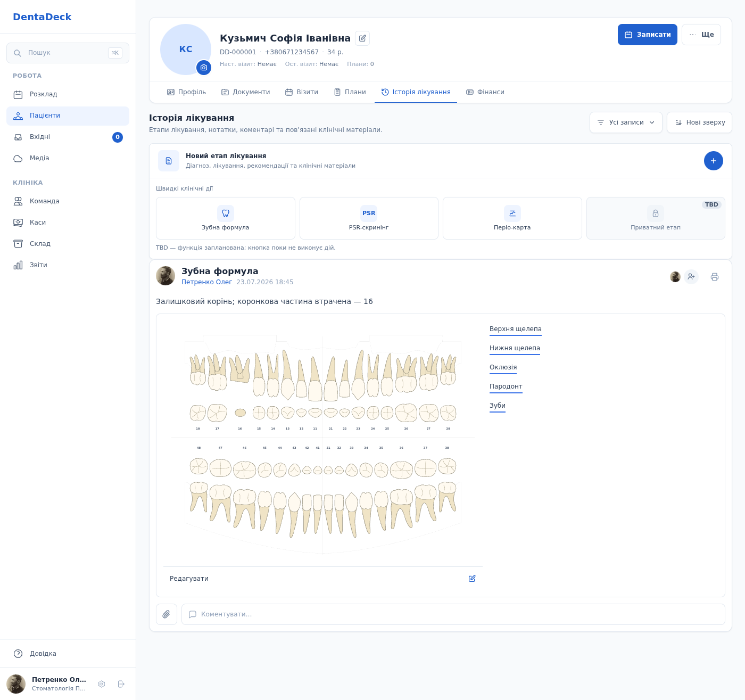Open Склад in the sidebar
The width and height of the screenshot is (745, 700).
[68, 244]
